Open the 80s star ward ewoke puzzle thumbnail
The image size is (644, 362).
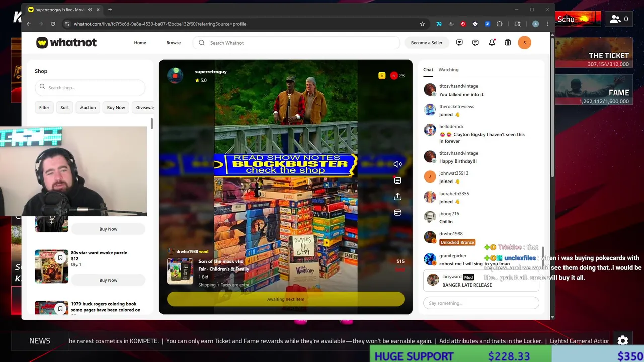51,266
